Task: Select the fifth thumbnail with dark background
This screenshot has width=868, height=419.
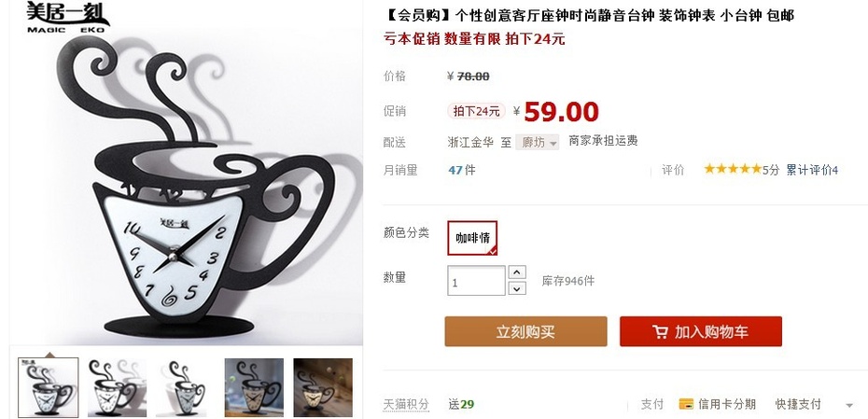Action: click(323, 387)
